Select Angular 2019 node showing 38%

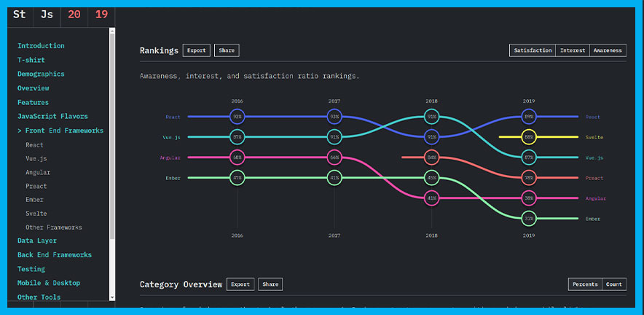pos(529,198)
